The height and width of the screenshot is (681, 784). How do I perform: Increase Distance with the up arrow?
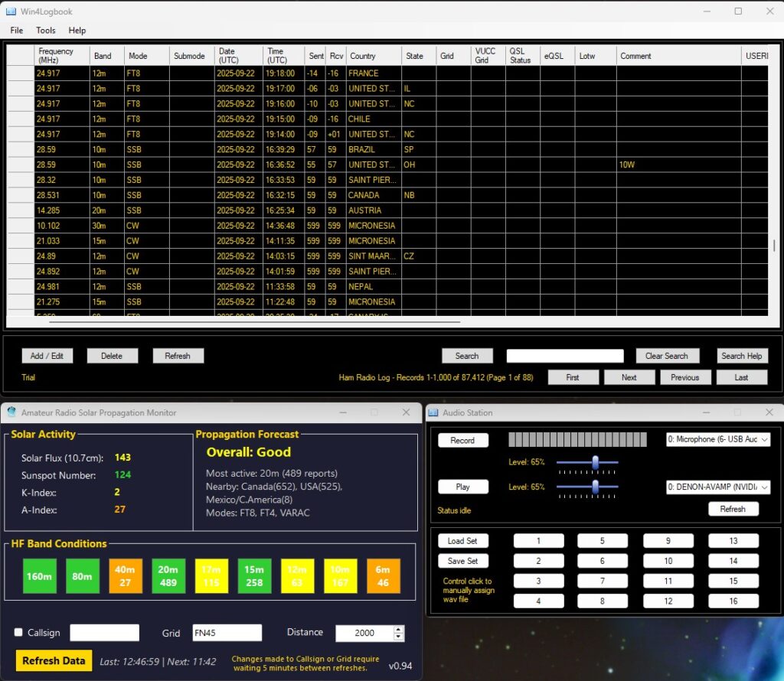[x=397, y=629]
